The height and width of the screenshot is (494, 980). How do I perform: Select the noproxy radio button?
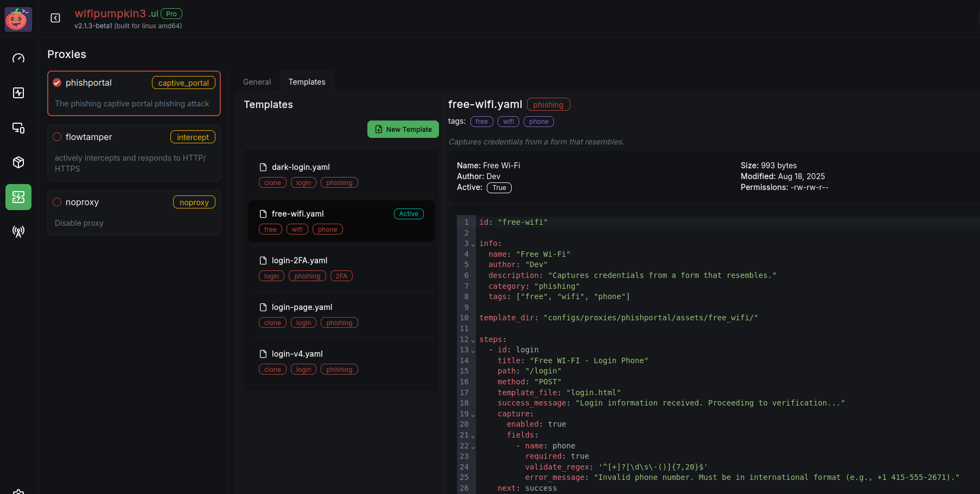coord(57,202)
